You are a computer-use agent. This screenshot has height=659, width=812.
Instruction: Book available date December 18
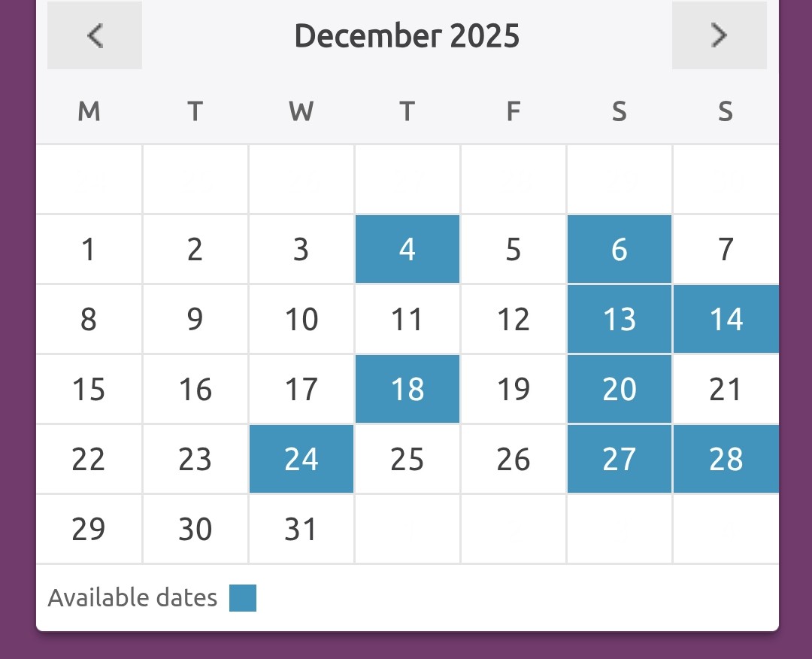coord(407,389)
